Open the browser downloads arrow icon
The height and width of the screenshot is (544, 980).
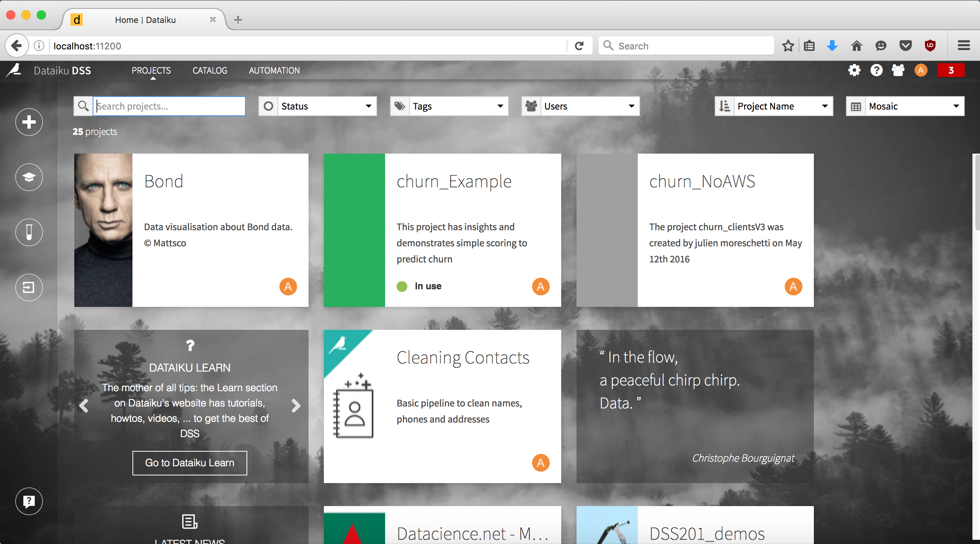[x=832, y=46]
